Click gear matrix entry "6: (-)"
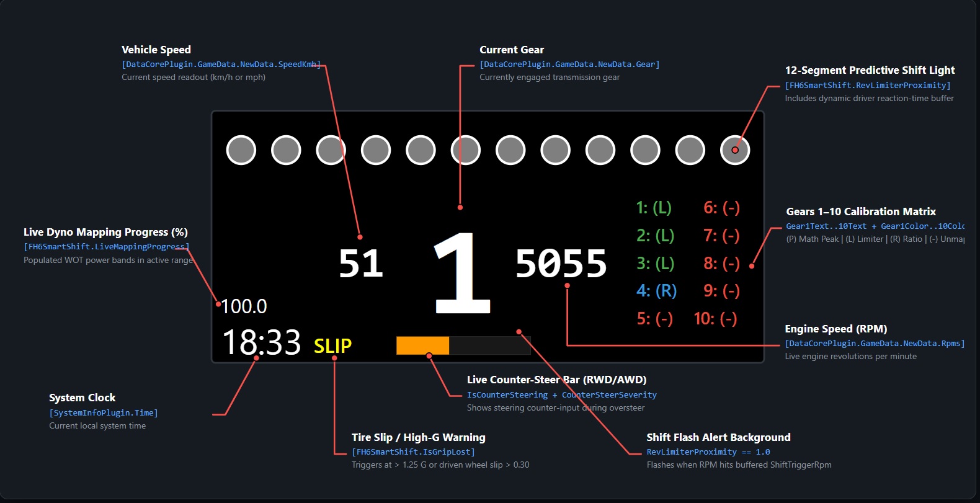The height and width of the screenshot is (503, 980). pyautogui.click(x=721, y=208)
